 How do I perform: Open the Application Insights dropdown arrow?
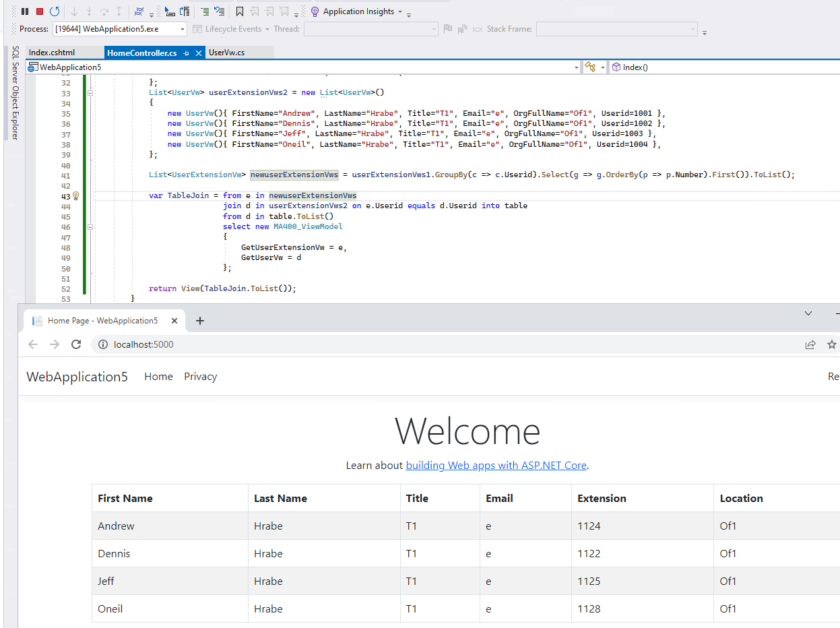tap(400, 11)
